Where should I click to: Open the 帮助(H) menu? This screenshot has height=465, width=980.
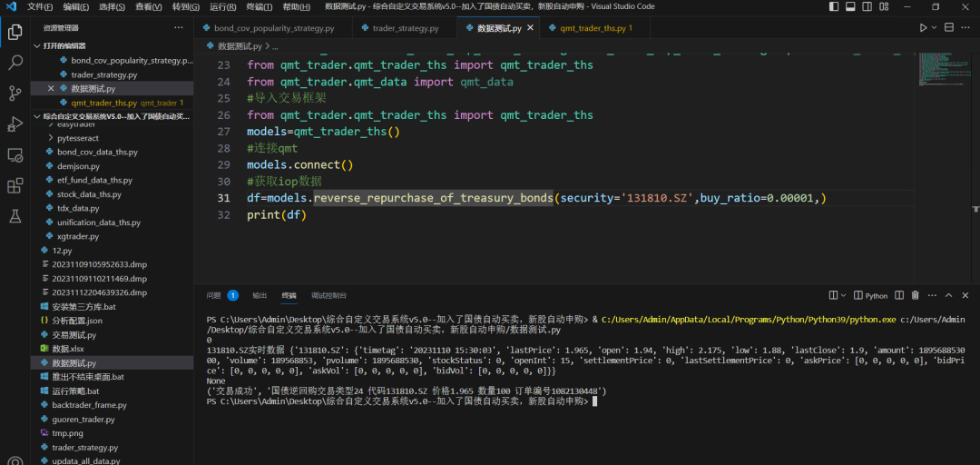[296, 7]
